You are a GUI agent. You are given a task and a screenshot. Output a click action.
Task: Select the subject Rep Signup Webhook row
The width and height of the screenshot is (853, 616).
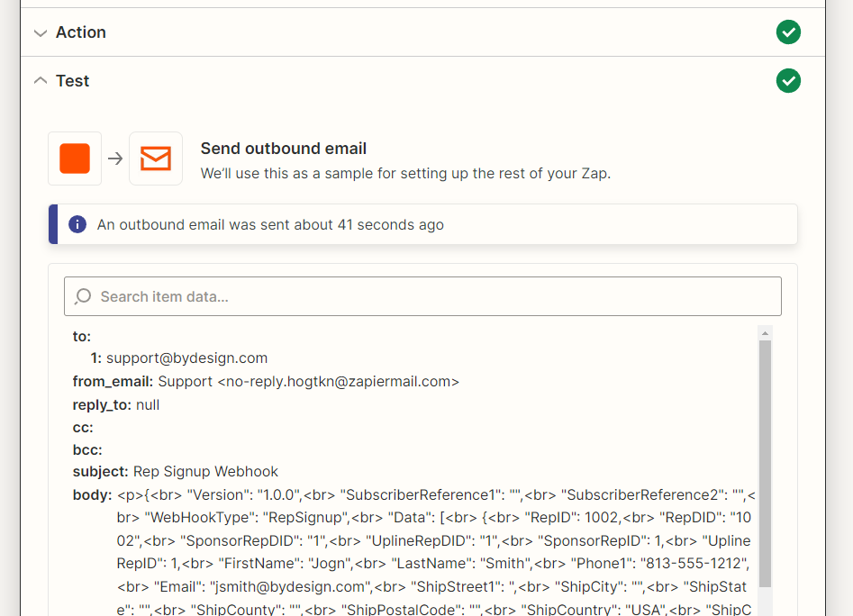pyautogui.click(x=176, y=471)
